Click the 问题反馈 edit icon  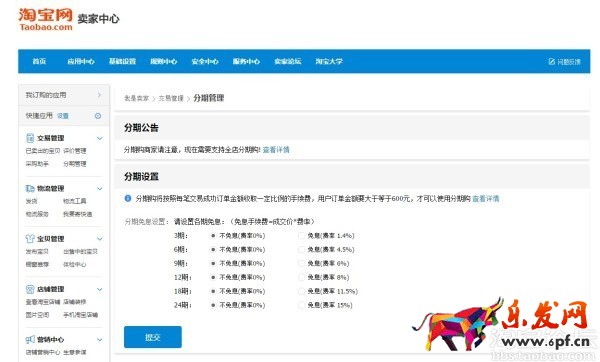[x=551, y=61]
